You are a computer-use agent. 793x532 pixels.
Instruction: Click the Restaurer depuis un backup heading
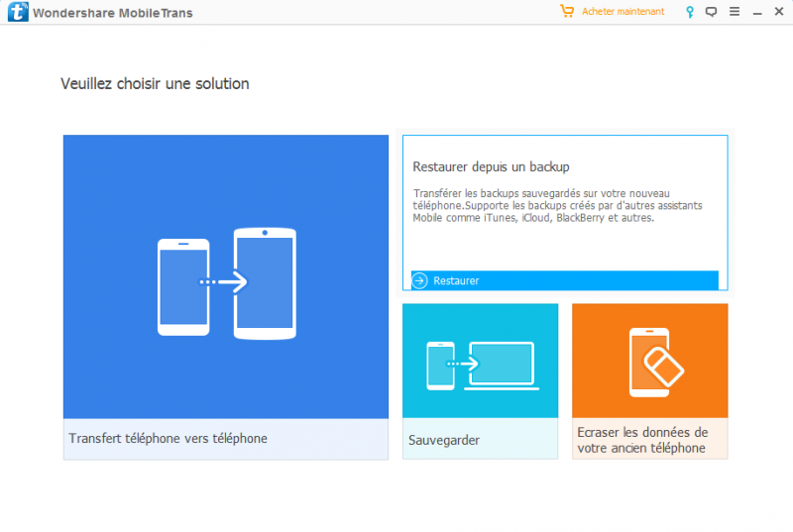pyautogui.click(x=491, y=166)
